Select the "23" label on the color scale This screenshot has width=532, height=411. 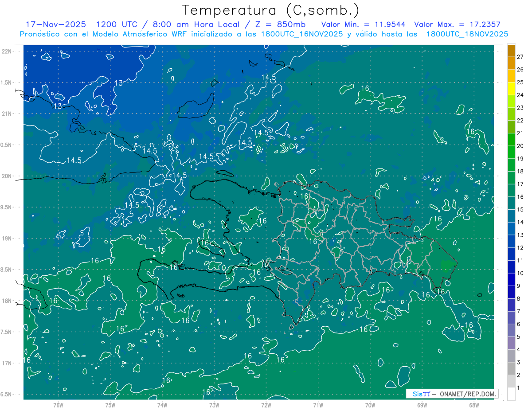(x=520, y=108)
